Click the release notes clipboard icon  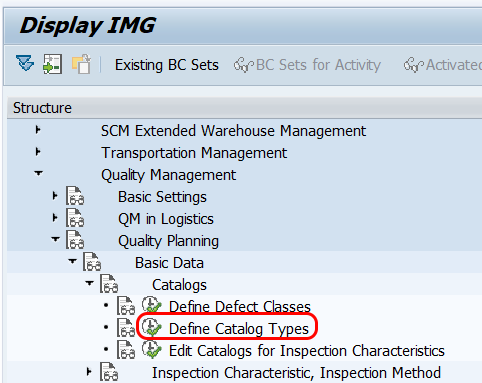[81, 64]
